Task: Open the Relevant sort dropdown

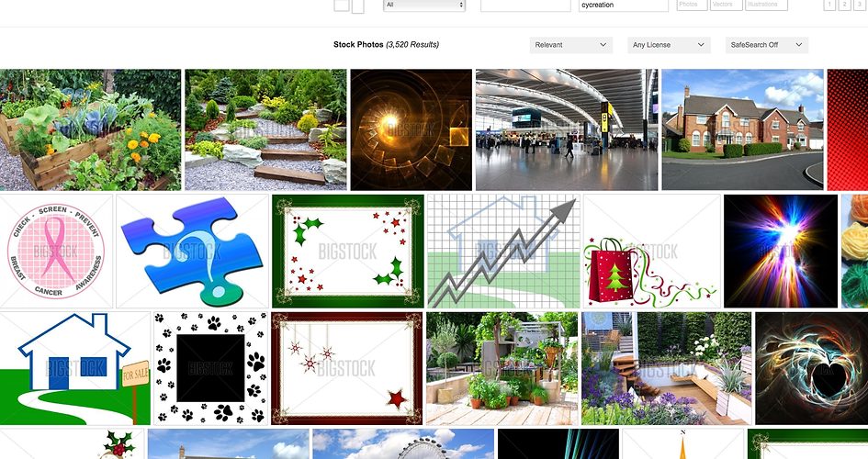Action: pyautogui.click(x=570, y=45)
